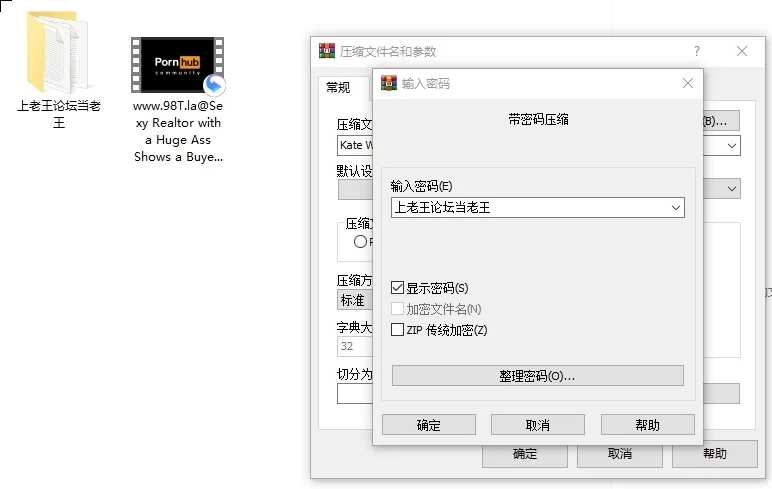The image size is (772, 489).
Task: Click 帮助 in the 压缩文件名和参数 window
Action: [715, 456]
